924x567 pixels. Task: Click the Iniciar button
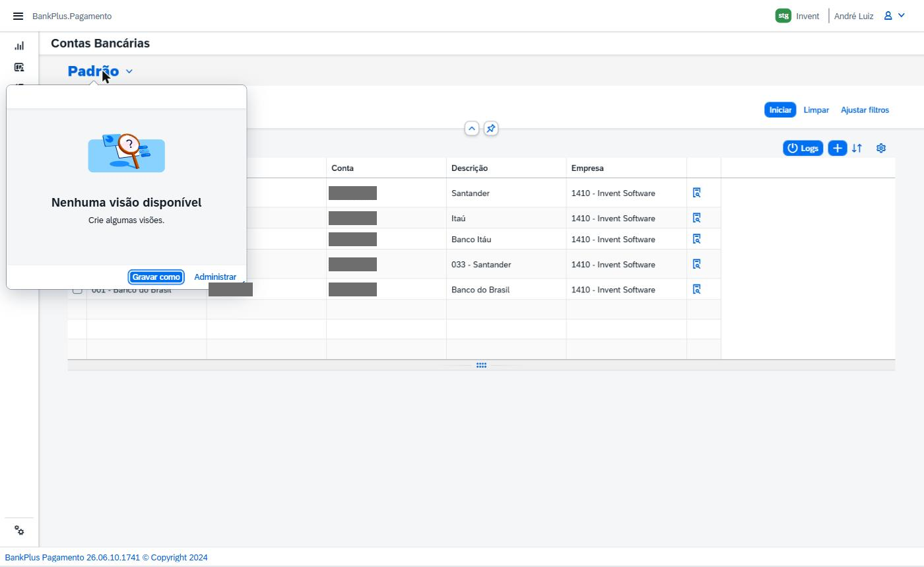tap(780, 110)
